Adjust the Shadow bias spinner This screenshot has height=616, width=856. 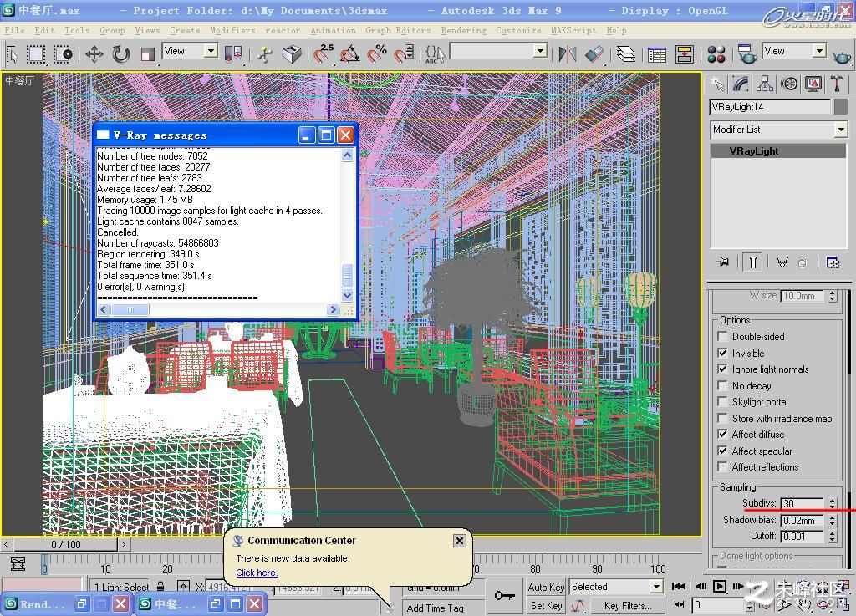tap(832, 521)
